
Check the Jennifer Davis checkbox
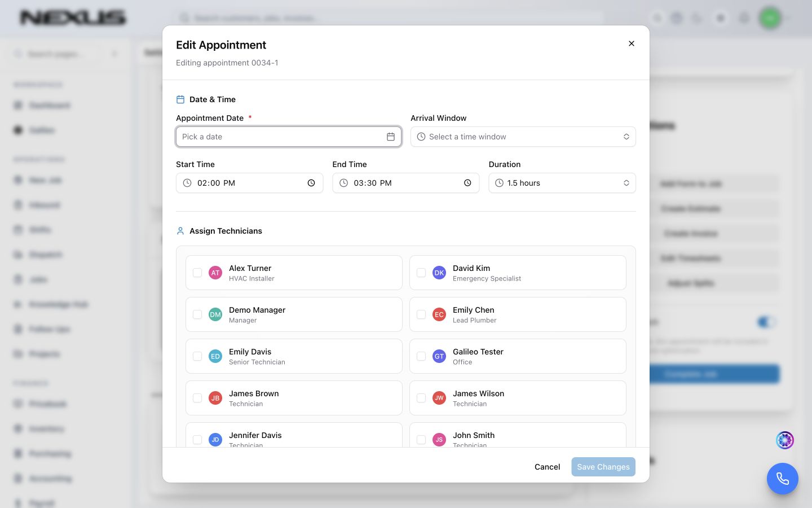[x=197, y=440]
